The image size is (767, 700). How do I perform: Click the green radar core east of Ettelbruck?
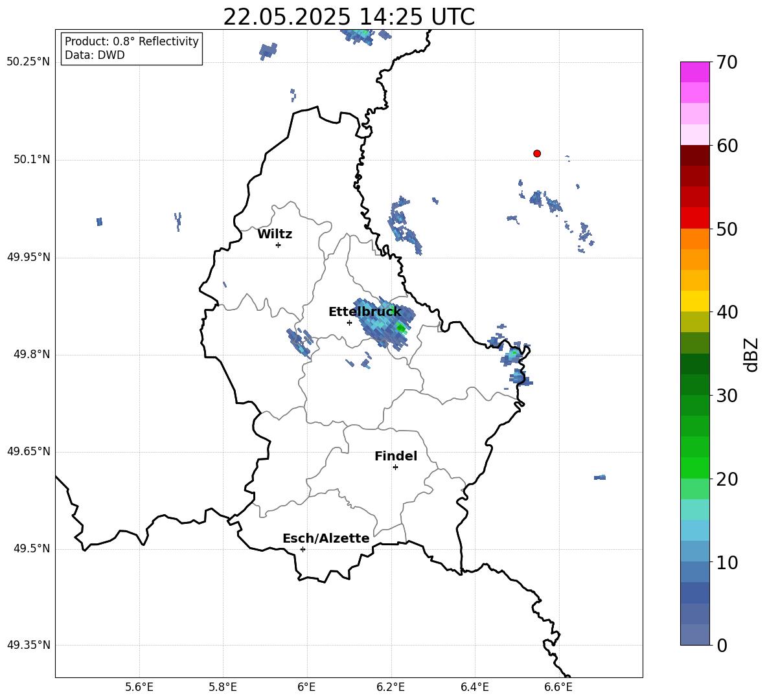(x=400, y=328)
